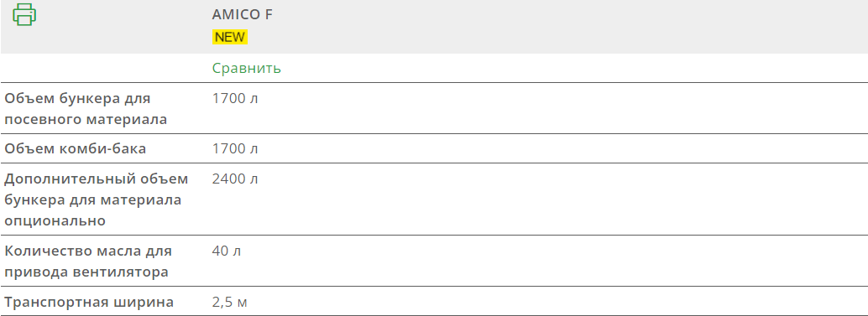Screen dimensions: 868x316
Task: Click the green printer icon
Action: (24, 14)
